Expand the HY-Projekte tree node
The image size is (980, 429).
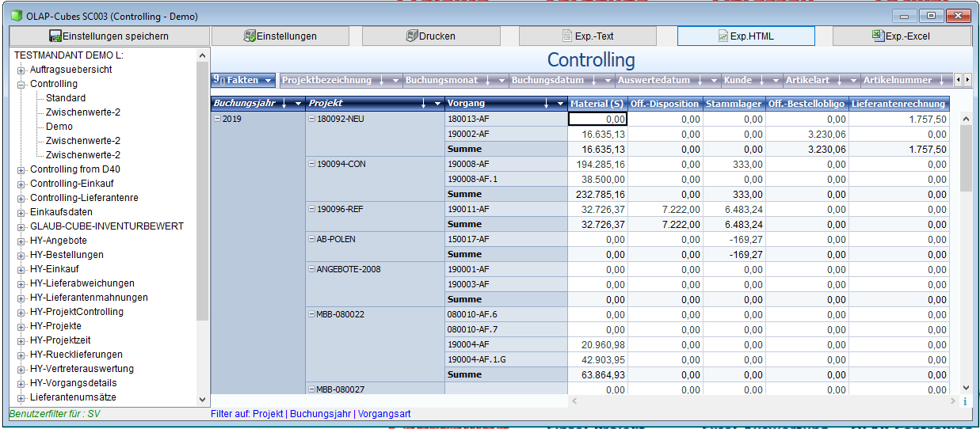tap(21, 326)
